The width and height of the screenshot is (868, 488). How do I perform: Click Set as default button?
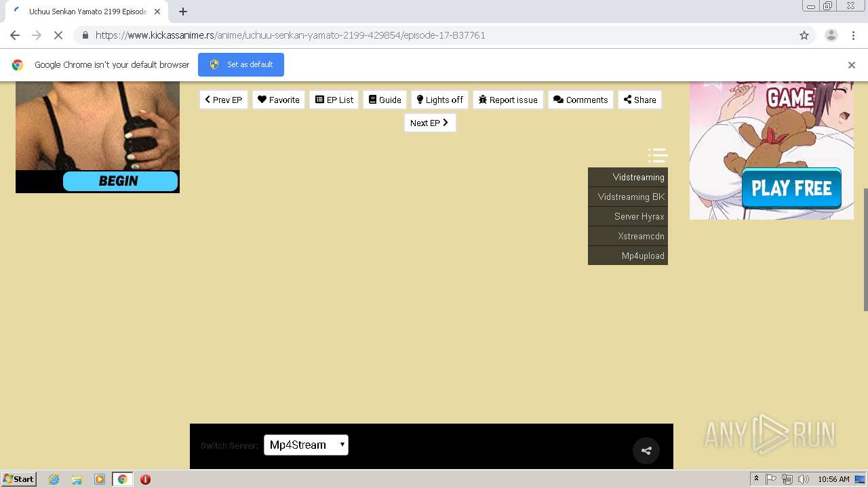tap(241, 64)
